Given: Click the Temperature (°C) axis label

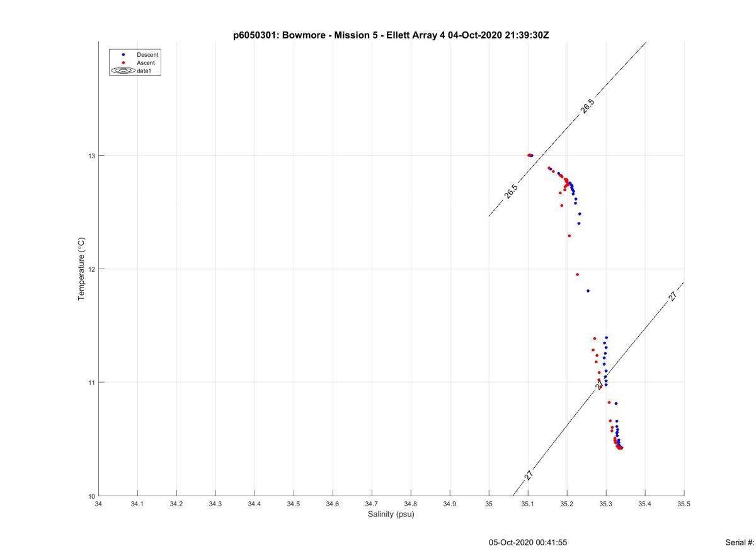Looking at the screenshot, I should click(x=81, y=269).
